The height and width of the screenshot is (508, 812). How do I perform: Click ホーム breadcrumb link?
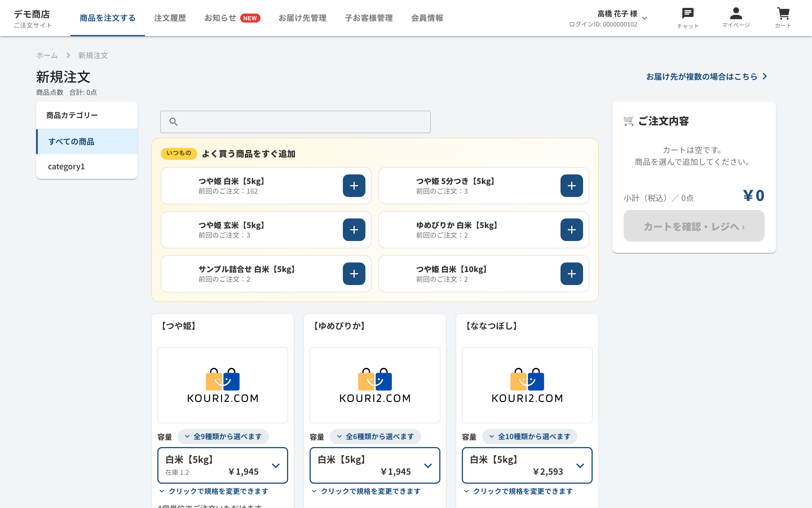click(x=47, y=55)
